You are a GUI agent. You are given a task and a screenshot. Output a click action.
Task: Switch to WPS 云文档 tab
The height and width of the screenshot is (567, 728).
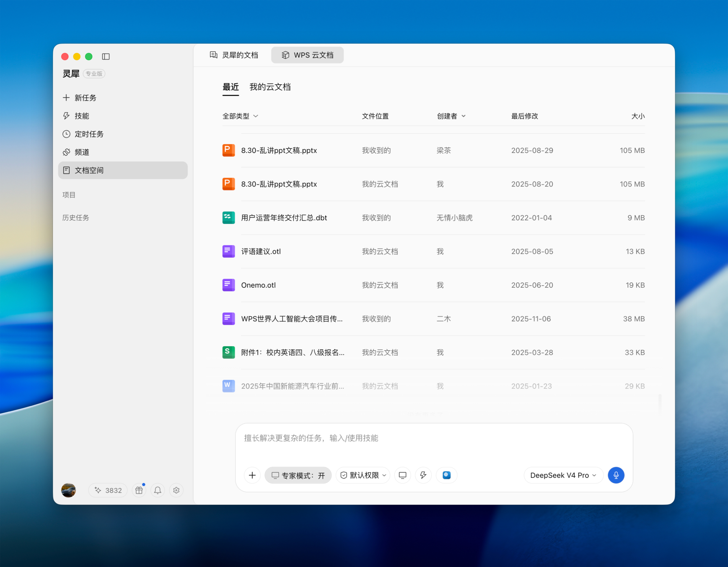click(307, 55)
